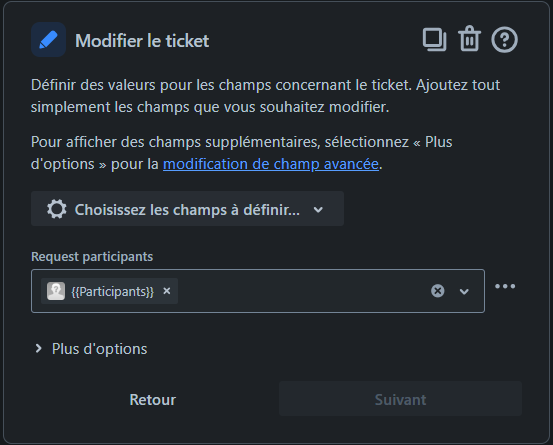Duplicate this step with the copy icon
The width and height of the screenshot is (553, 445).
coord(434,39)
